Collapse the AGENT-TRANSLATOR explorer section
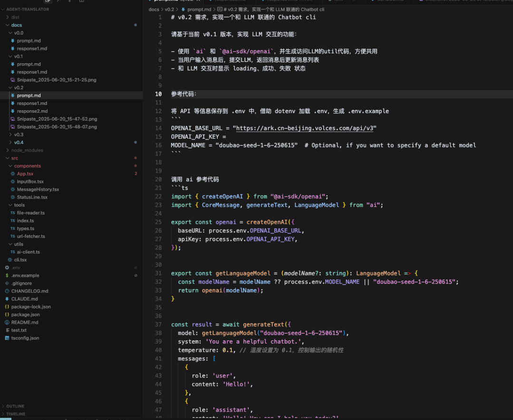 (x=3, y=10)
